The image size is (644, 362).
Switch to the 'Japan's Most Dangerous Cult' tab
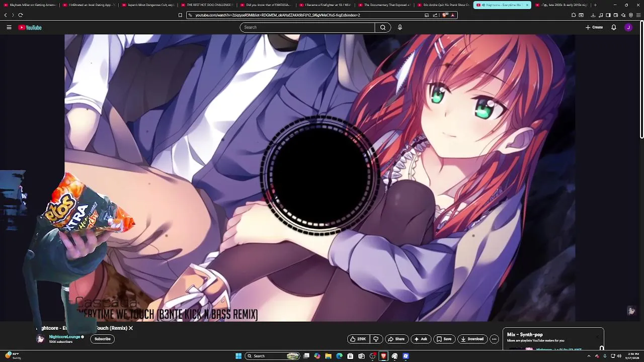tap(148, 5)
